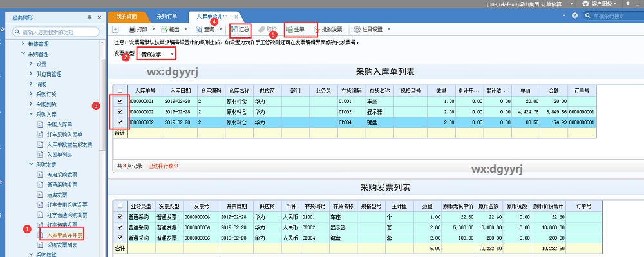The width and height of the screenshot is (644, 257).
Task: Expand the 销售管理 tree node
Action: 23,44
